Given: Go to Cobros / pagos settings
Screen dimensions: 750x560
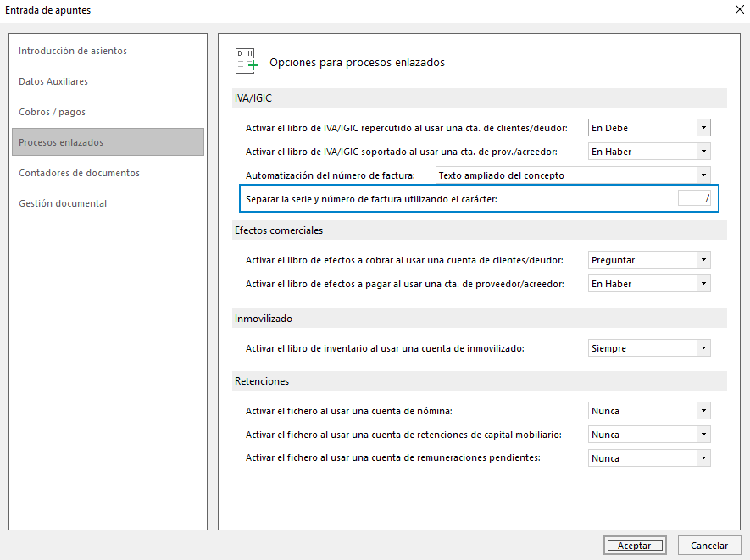Looking at the screenshot, I should [52, 112].
